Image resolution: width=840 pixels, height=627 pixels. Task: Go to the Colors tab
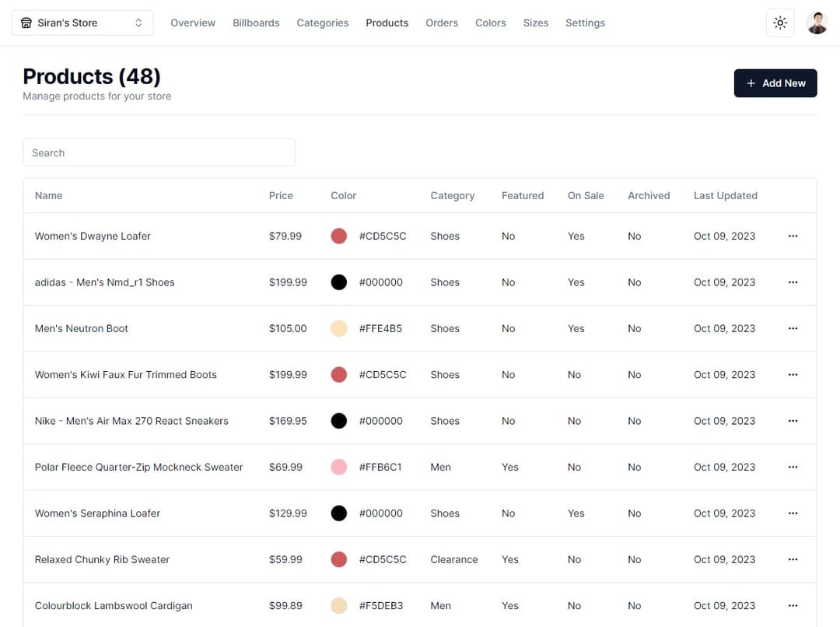point(491,23)
